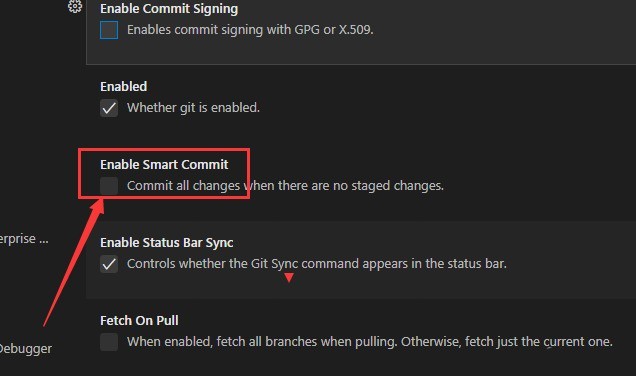This screenshot has width=636, height=376.
Task: Click the 'Whether git is enabled' description
Action: pos(193,107)
